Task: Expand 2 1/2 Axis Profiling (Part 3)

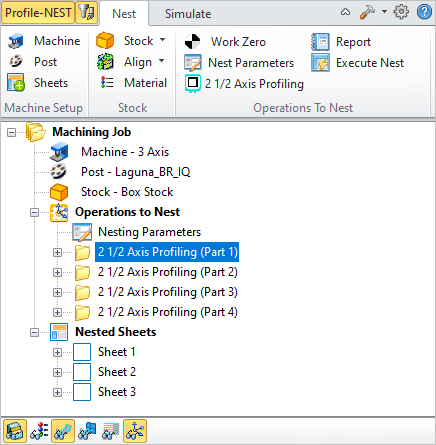Action: pos(57,292)
